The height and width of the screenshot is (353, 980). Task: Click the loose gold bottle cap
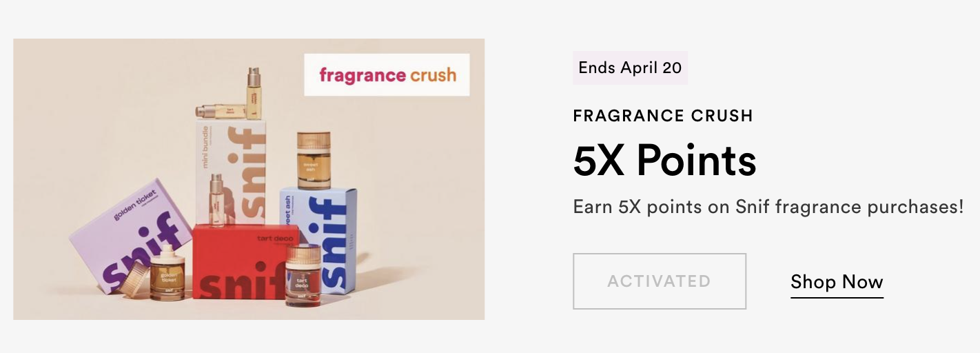click(x=134, y=279)
